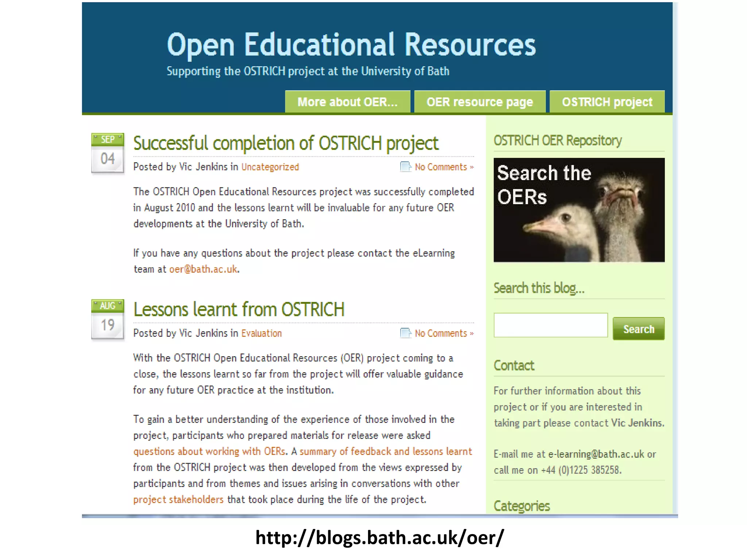Click the Categories heading in sidebar

click(522, 506)
